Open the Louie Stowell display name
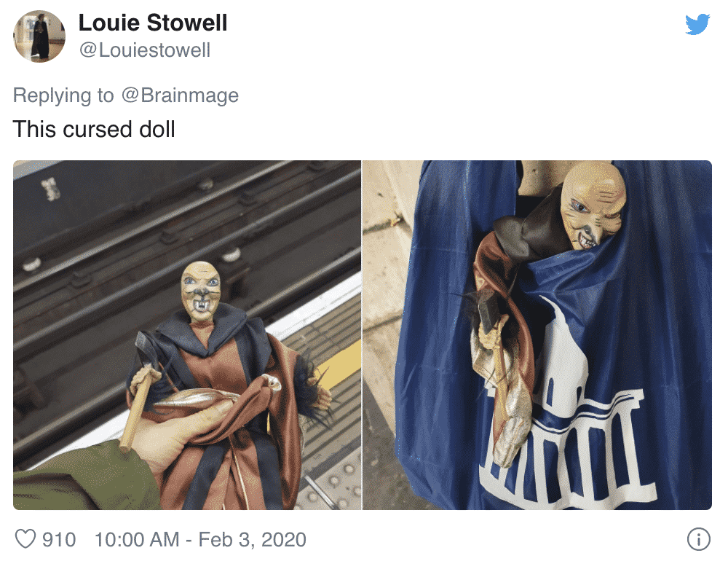 click(x=153, y=23)
